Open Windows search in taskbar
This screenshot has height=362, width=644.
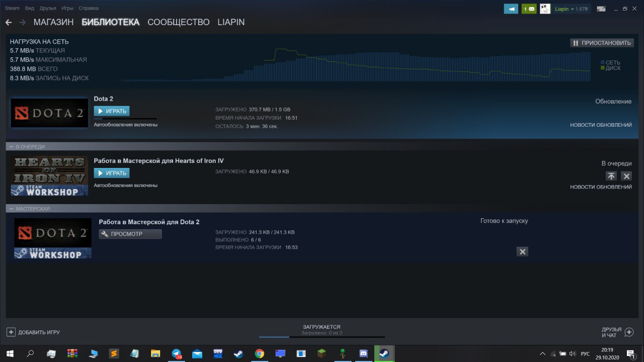(x=30, y=353)
